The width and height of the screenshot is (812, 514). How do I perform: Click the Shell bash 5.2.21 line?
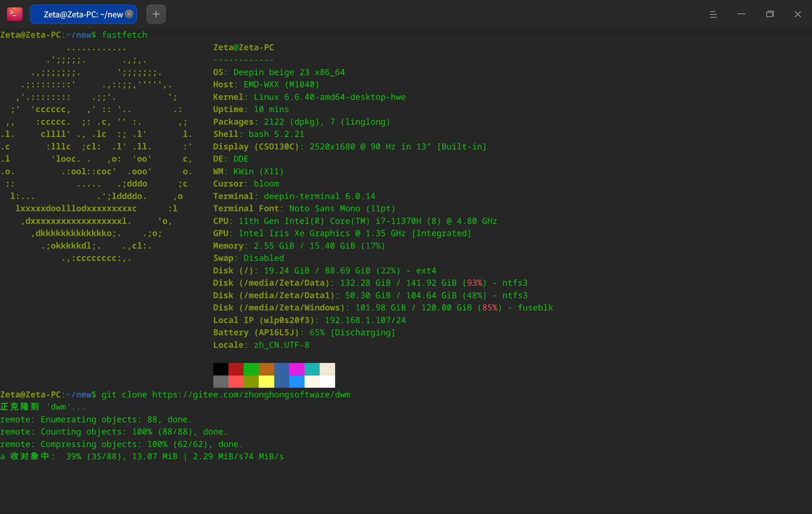point(259,134)
